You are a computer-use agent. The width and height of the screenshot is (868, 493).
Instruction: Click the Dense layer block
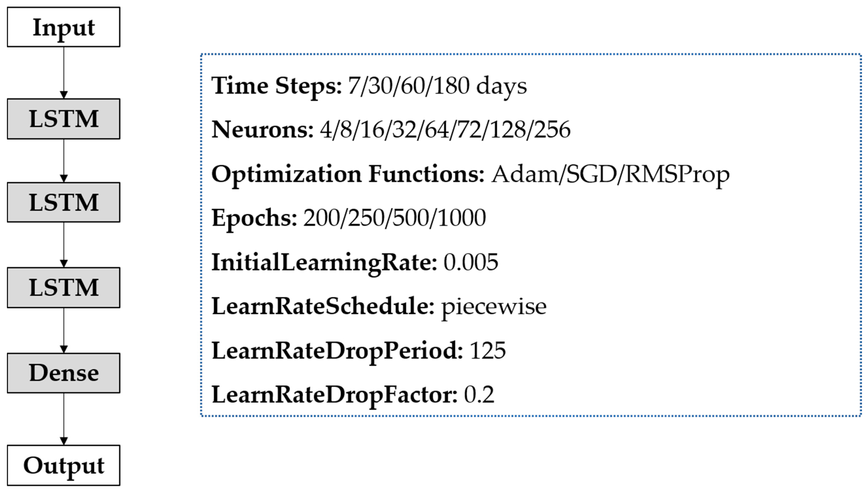[64, 373]
